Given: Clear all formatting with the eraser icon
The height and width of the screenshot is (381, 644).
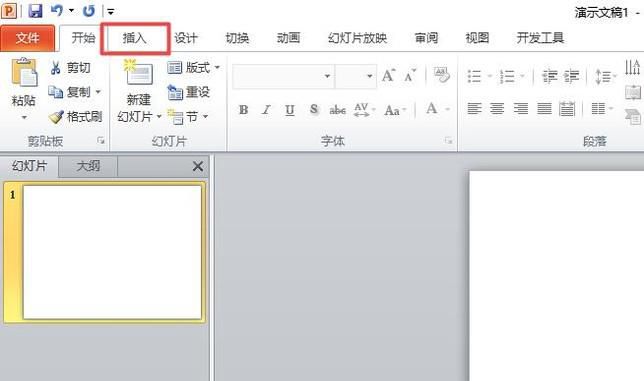Looking at the screenshot, I should point(441,75).
